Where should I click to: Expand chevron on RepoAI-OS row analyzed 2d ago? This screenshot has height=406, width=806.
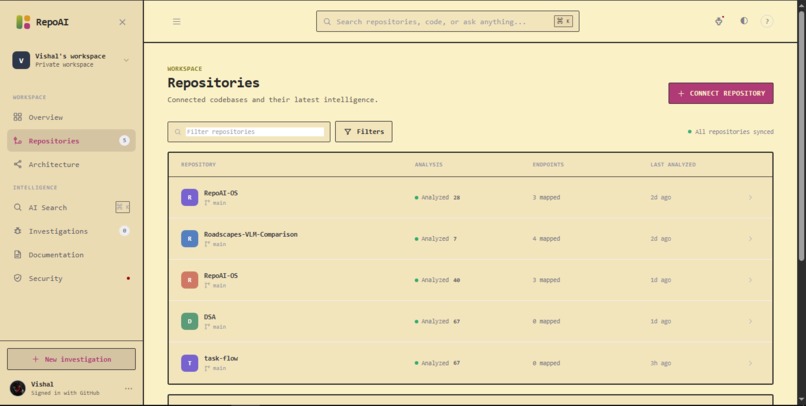[x=750, y=197]
